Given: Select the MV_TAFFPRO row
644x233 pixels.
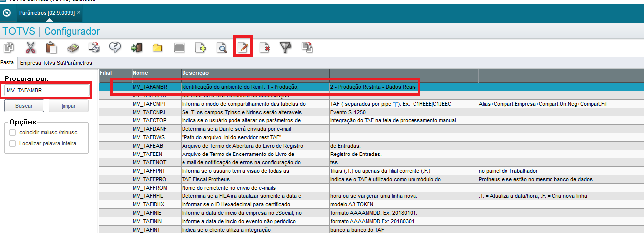Looking at the screenshot, I should pyautogui.click(x=371, y=179).
